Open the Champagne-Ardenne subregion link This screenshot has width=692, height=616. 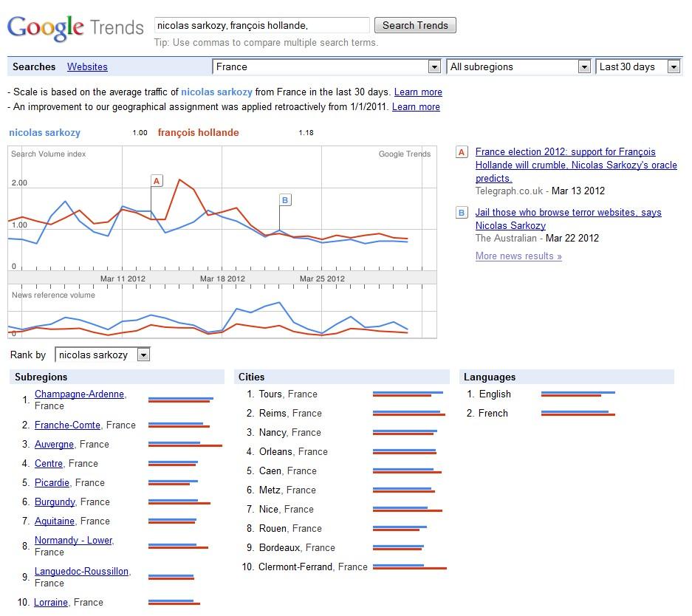(x=78, y=394)
